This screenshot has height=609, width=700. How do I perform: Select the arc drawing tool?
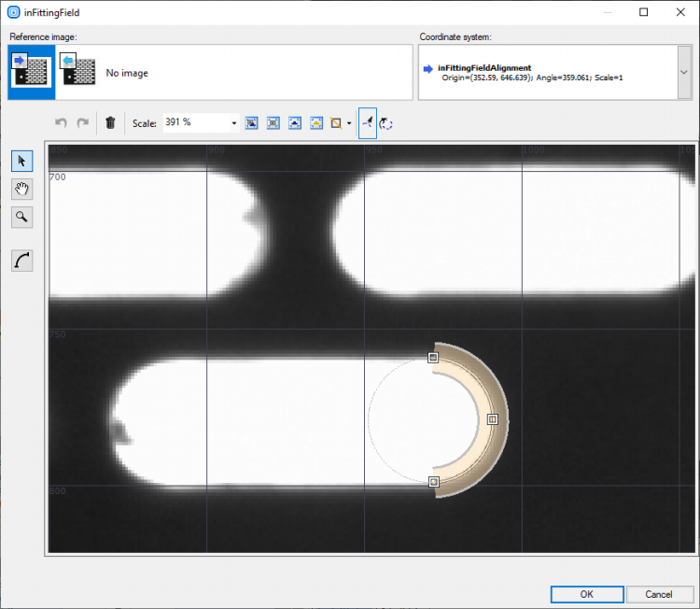point(22,261)
